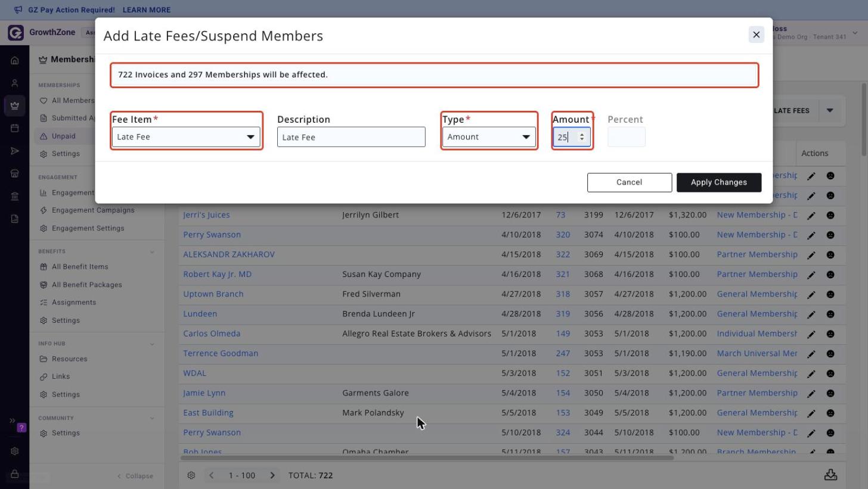Open Contacts person icon in left rail
The image size is (868, 489).
tap(15, 83)
